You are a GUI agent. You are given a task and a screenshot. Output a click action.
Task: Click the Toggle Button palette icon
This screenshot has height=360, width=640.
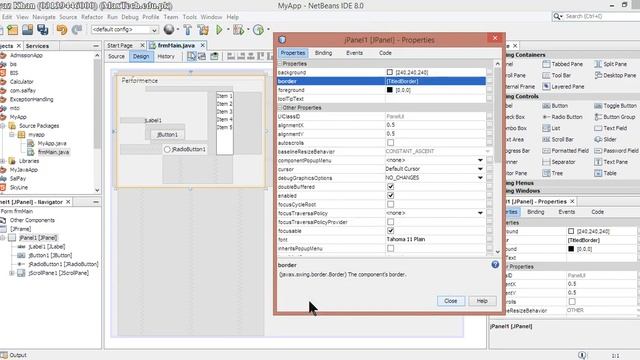tap(598, 106)
